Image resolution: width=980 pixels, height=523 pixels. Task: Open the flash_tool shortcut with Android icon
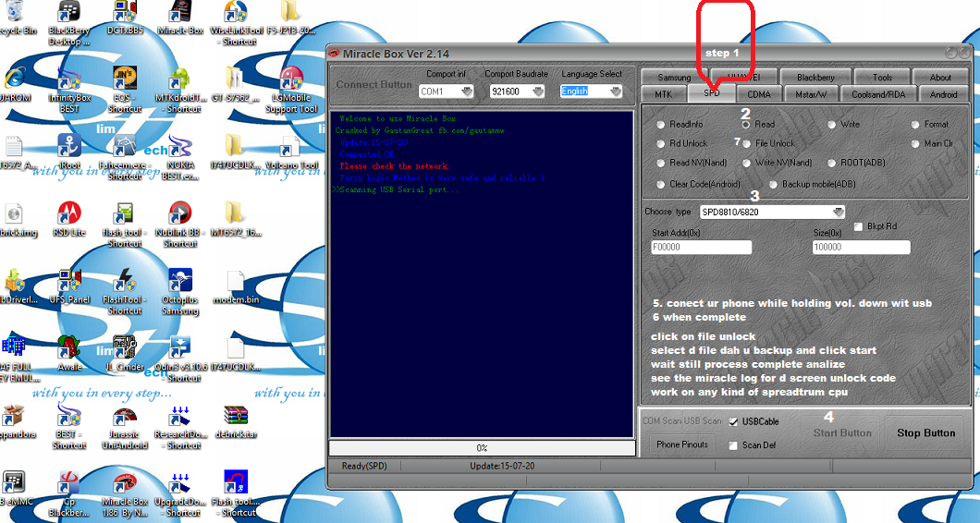click(125, 213)
